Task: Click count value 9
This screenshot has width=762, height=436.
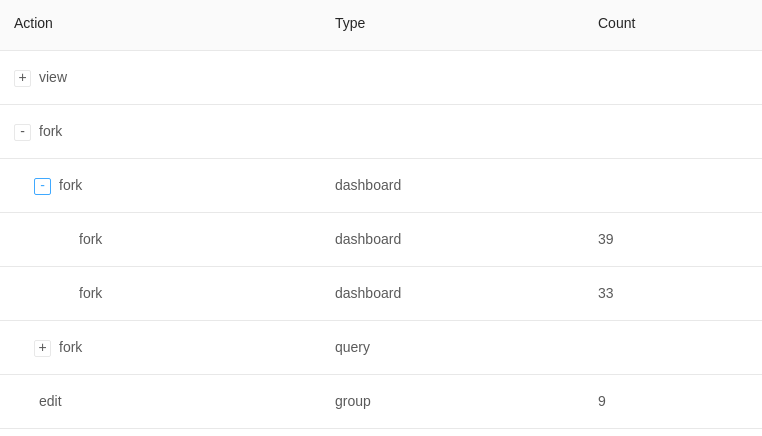Action: coord(602,401)
